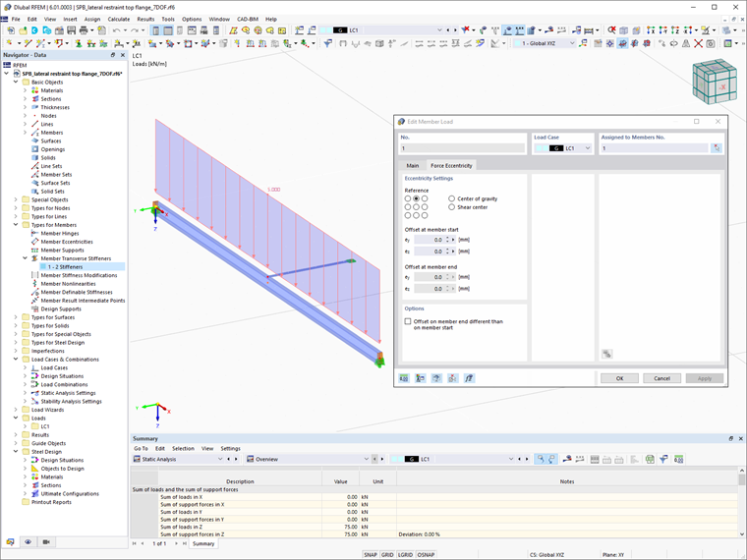Viewport: 747px width, 560px height.
Task: Click the View in X direction axis icon
Action: pos(651,30)
